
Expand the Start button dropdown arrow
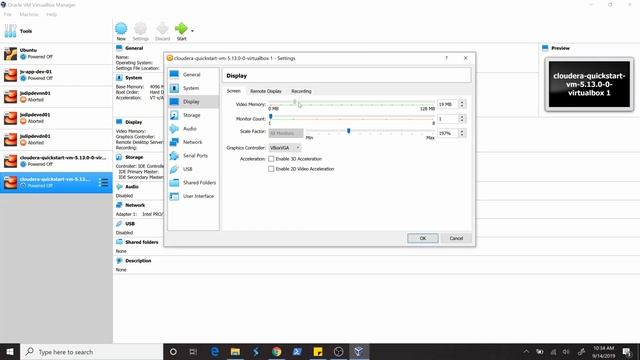[192, 31]
